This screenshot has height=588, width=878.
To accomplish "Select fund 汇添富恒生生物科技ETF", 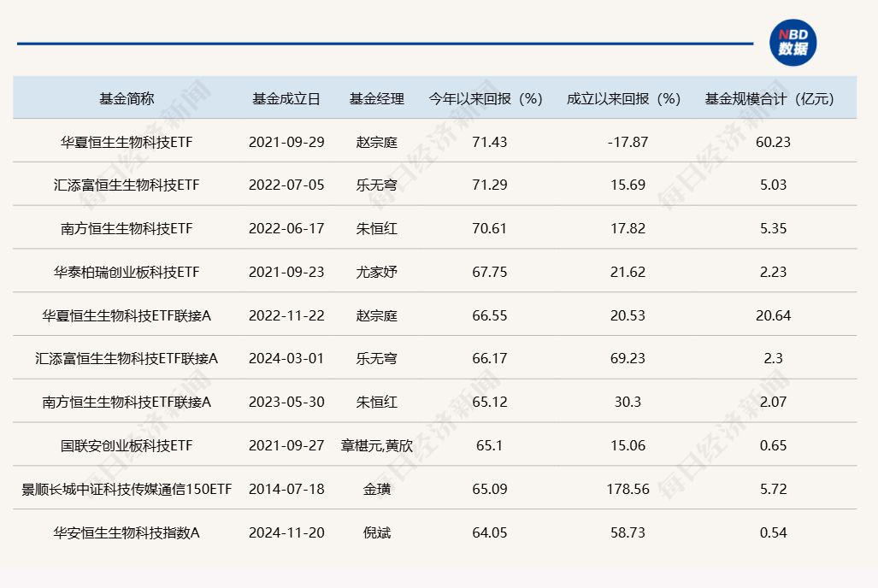I will pos(125,184).
